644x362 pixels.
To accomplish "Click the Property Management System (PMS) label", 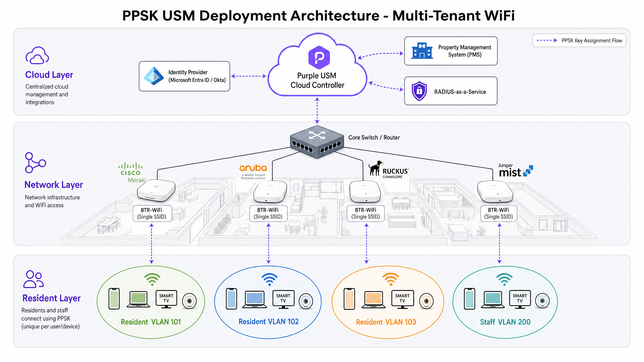I will pos(465,51).
